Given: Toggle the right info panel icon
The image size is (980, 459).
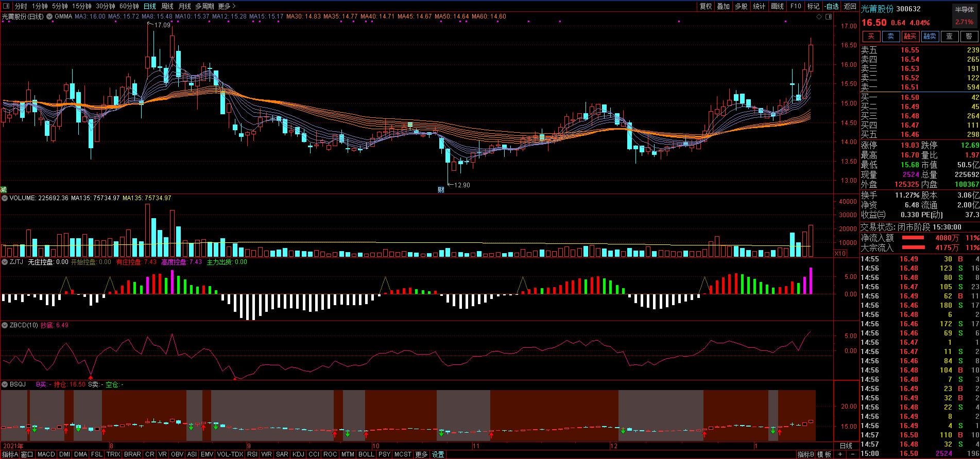Looking at the screenshot, I should [828, 17].
